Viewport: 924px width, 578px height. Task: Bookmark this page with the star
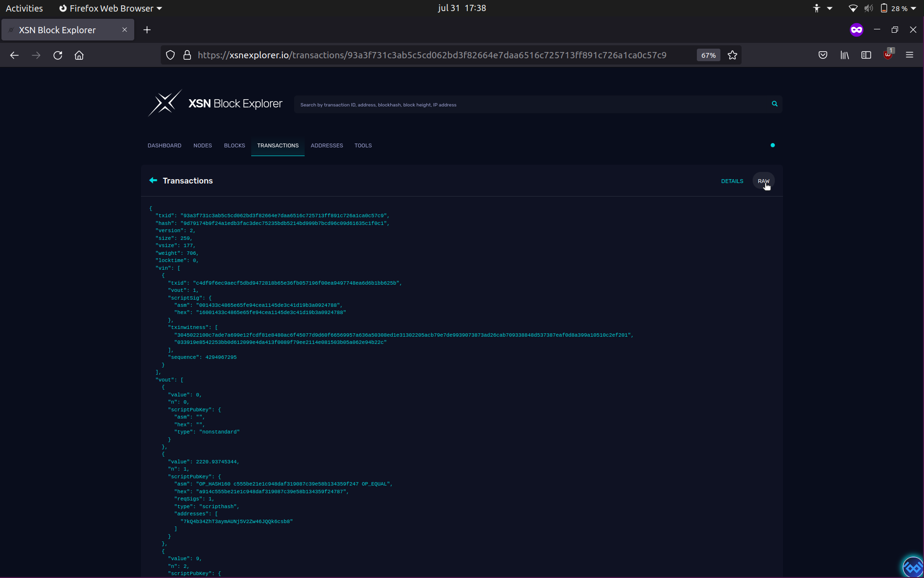coord(732,55)
